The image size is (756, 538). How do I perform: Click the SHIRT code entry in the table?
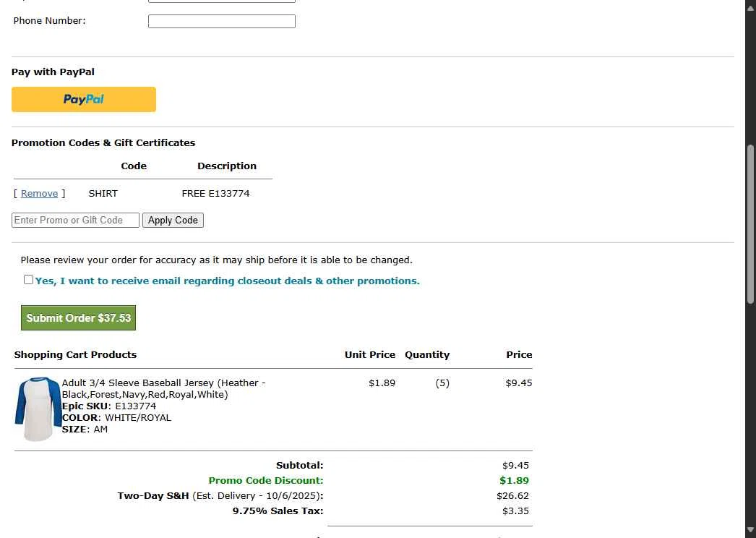[103, 194]
